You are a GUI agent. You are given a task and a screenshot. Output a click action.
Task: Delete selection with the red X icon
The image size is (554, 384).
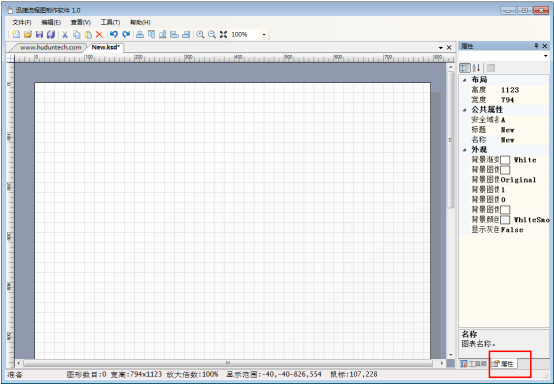[99, 34]
